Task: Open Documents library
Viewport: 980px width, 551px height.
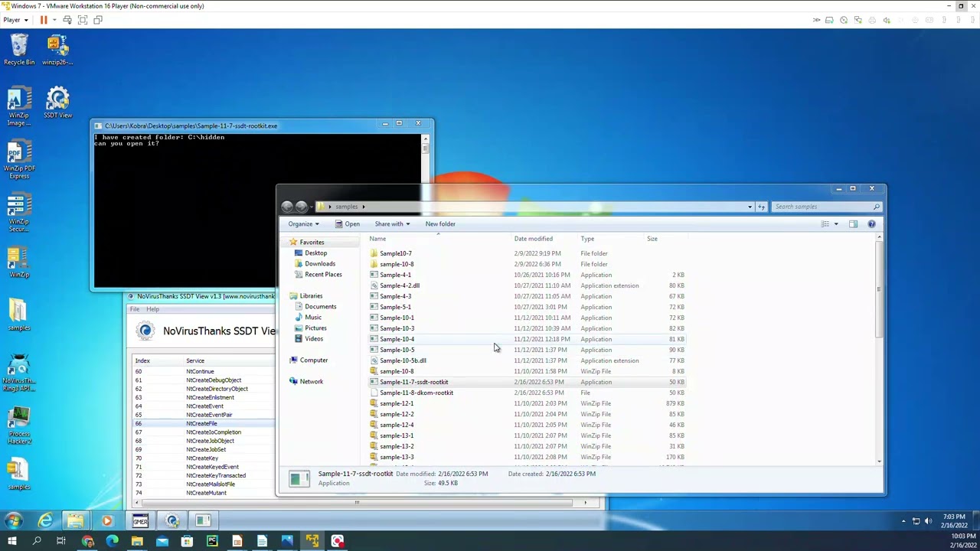Action: pos(320,307)
